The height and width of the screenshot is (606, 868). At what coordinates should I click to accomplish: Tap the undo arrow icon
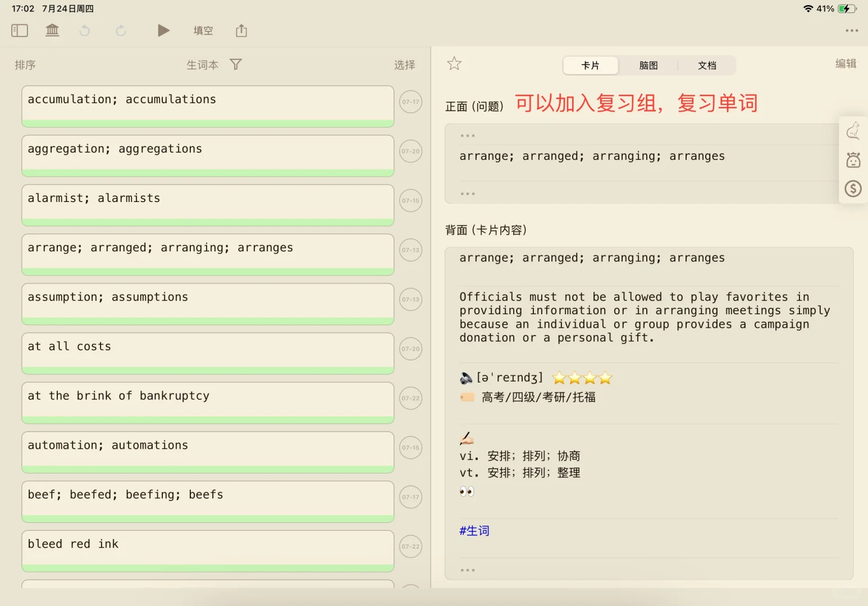(x=85, y=30)
